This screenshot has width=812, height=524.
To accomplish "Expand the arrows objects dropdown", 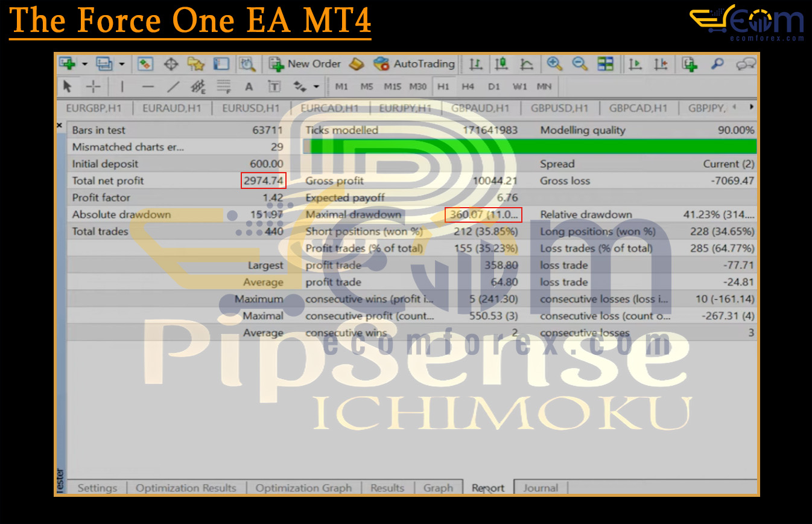I will point(316,87).
